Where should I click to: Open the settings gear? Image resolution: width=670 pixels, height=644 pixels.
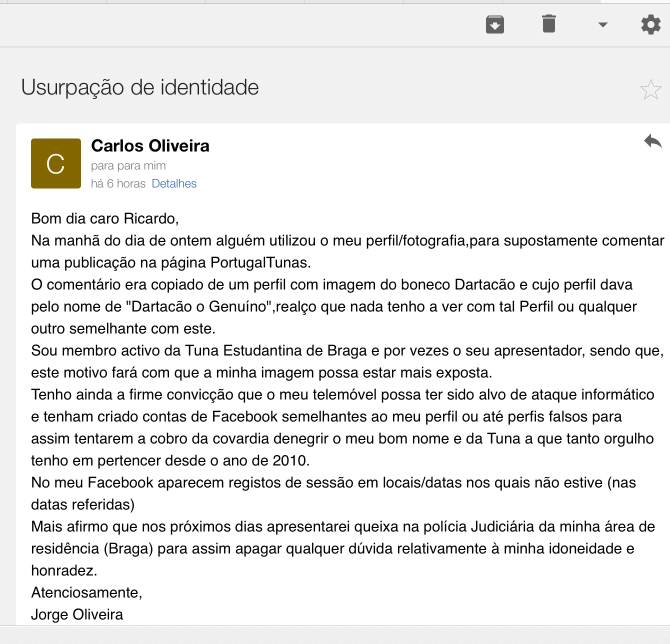click(650, 24)
